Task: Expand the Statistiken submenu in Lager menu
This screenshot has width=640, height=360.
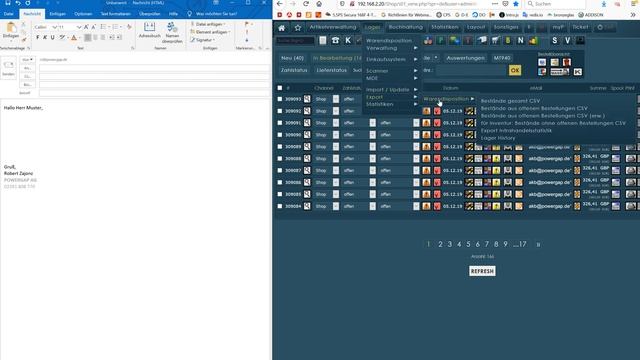Action: 391,104
